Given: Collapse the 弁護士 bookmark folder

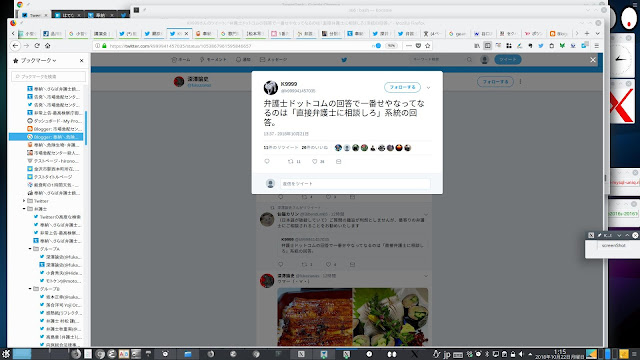Looking at the screenshot, I should (x=24, y=209).
